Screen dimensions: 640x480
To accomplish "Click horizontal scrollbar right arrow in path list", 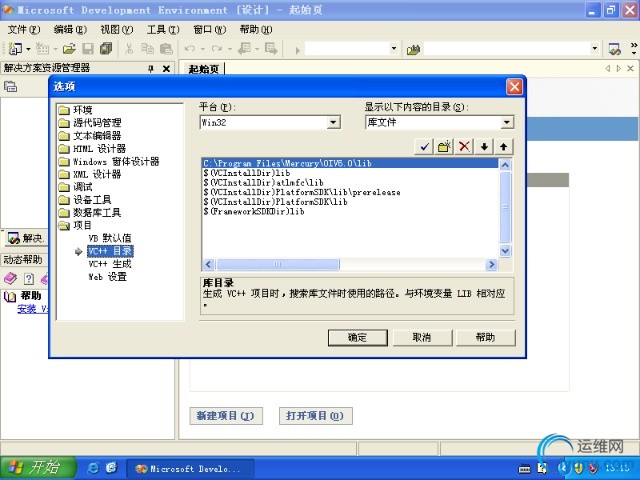I will click(x=491, y=264).
